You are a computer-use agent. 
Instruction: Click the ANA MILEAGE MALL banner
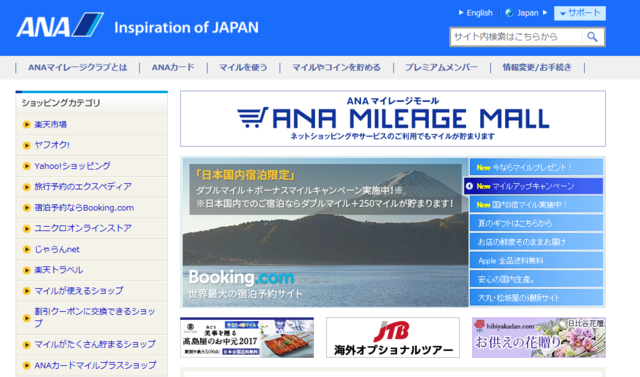(x=393, y=119)
